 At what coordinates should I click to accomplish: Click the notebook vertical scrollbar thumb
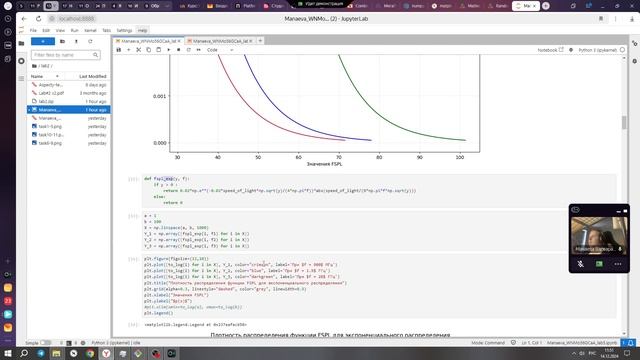pos(624,122)
